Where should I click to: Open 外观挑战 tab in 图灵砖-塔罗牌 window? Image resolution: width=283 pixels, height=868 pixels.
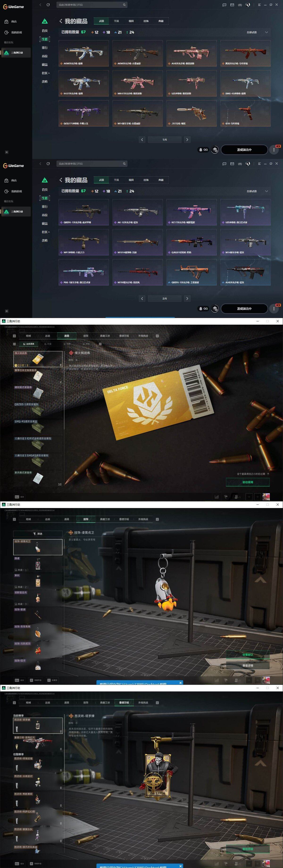tap(143, 702)
